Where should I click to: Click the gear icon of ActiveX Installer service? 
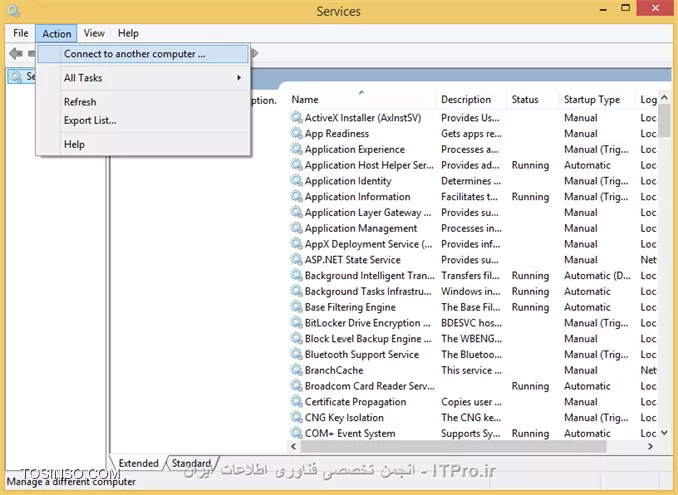coord(296,118)
